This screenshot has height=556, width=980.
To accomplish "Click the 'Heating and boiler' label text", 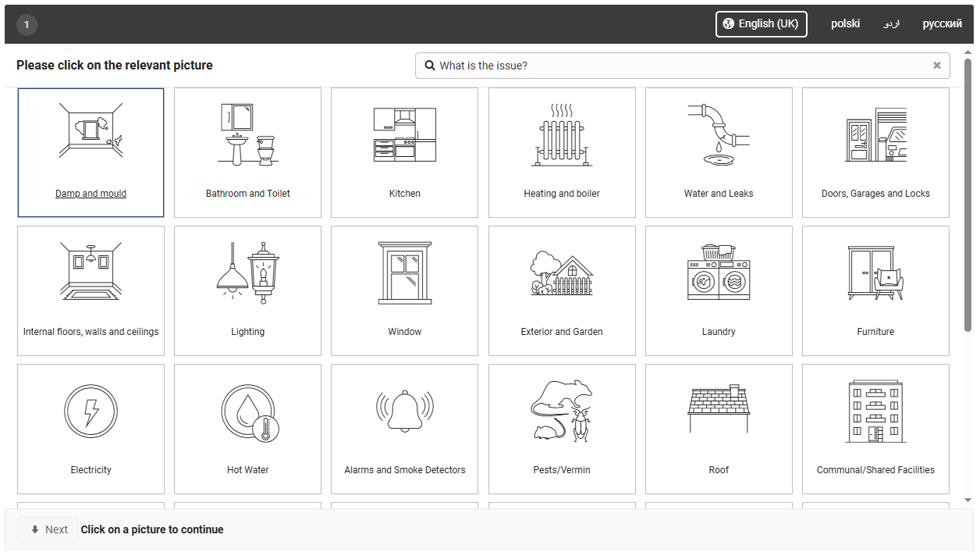I will 562,194.
